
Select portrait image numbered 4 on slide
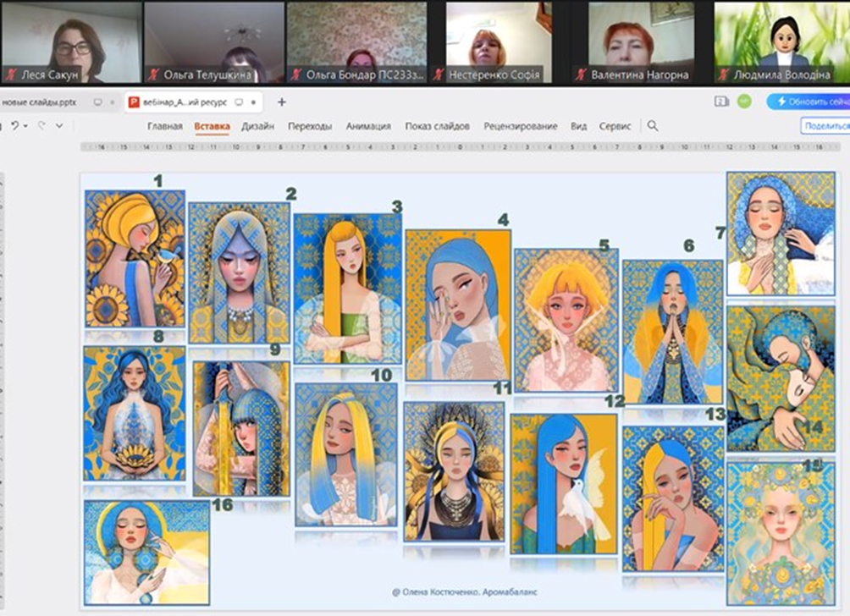tap(457, 305)
